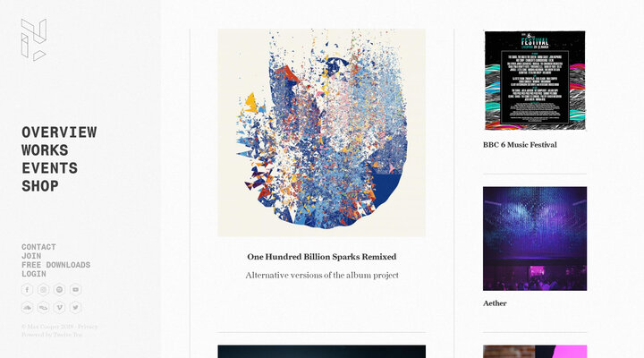Open the Spotify social icon

[59, 290]
